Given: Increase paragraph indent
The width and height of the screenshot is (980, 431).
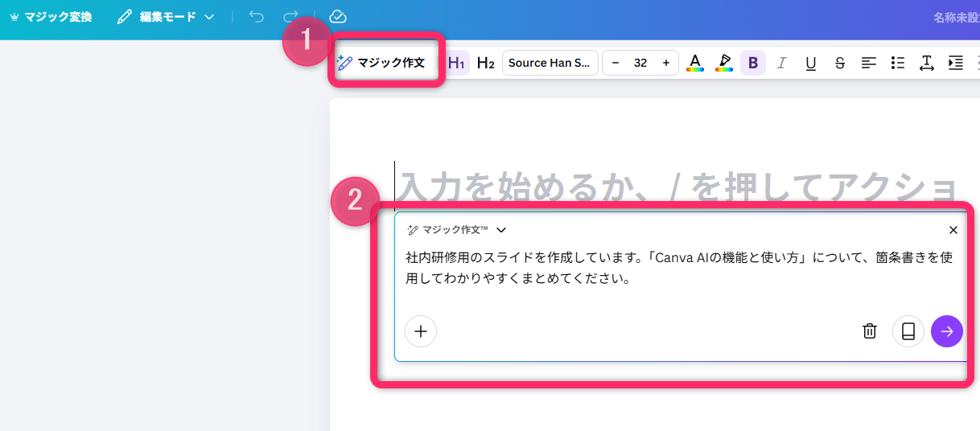Looking at the screenshot, I should pos(956,63).
